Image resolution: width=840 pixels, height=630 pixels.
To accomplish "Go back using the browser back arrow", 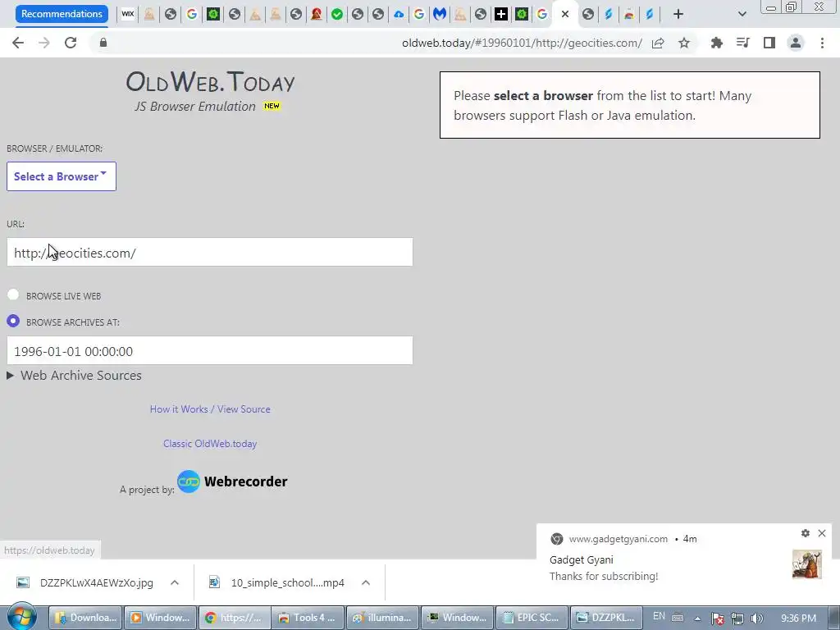I will [x=18, y=43].
